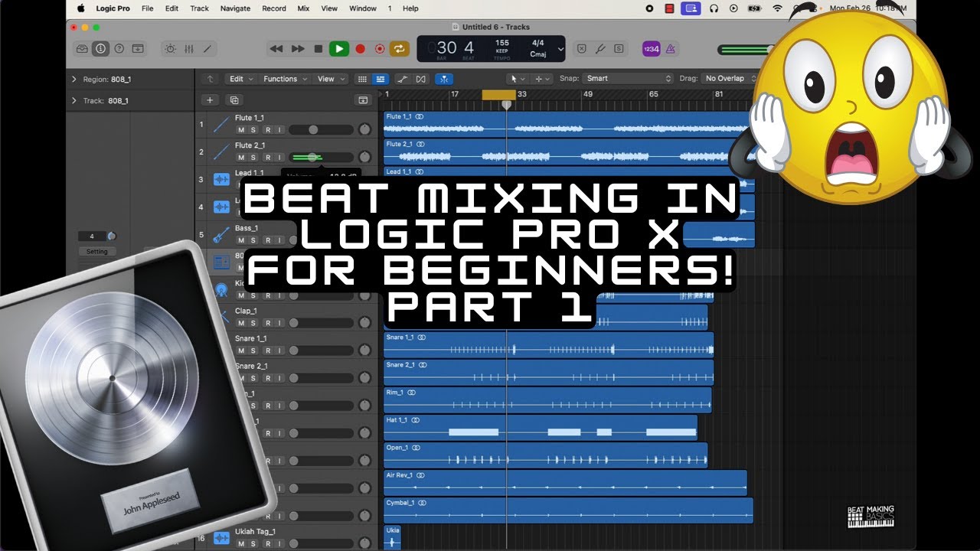The width and height of the screenshot is (980, 551).
Task: Mute the Ukiah Tag_1 track
Action: tap(241, 543)
